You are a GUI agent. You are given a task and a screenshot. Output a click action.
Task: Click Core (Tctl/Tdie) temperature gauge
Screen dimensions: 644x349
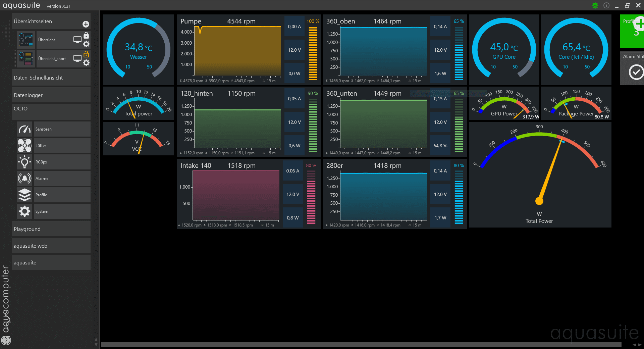point(576,49)
